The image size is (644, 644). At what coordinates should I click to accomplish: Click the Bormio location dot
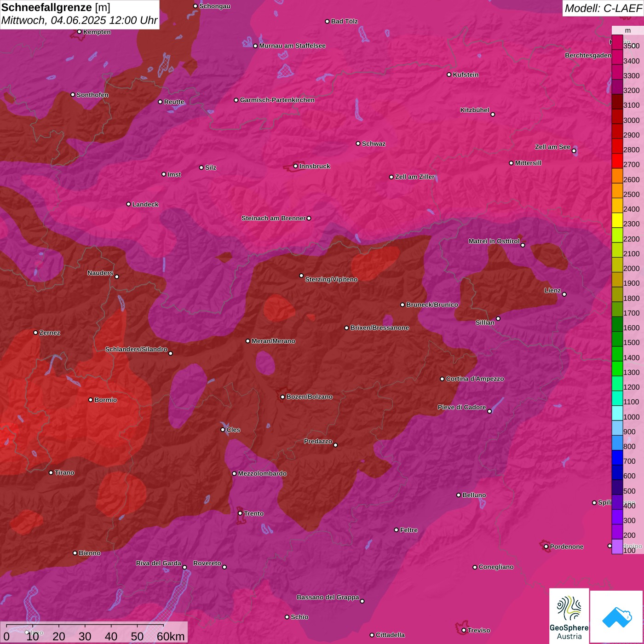tap(91, 400)
